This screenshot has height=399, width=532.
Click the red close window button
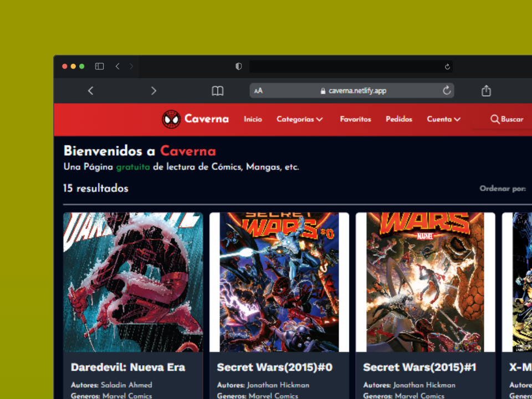pos(65,66)
